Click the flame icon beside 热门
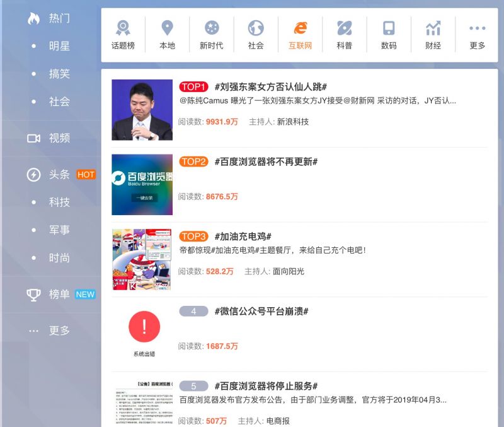 pos(33,18)
